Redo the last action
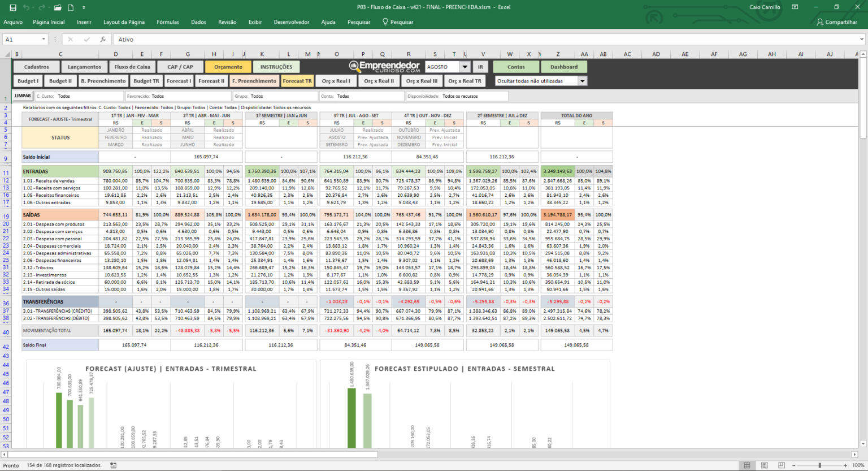Image resolution: width=868 pixels, height=471 pixels. coord(42,7)
